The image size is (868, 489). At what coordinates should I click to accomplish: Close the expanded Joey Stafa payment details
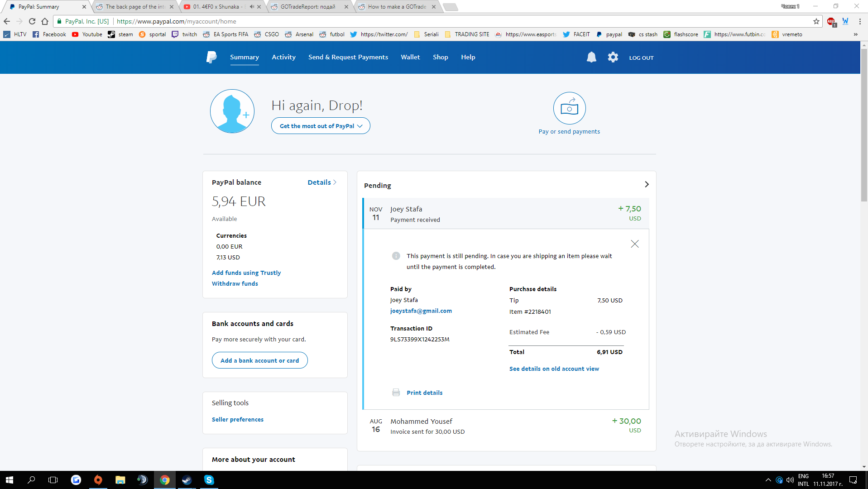(x=635, y=244)
